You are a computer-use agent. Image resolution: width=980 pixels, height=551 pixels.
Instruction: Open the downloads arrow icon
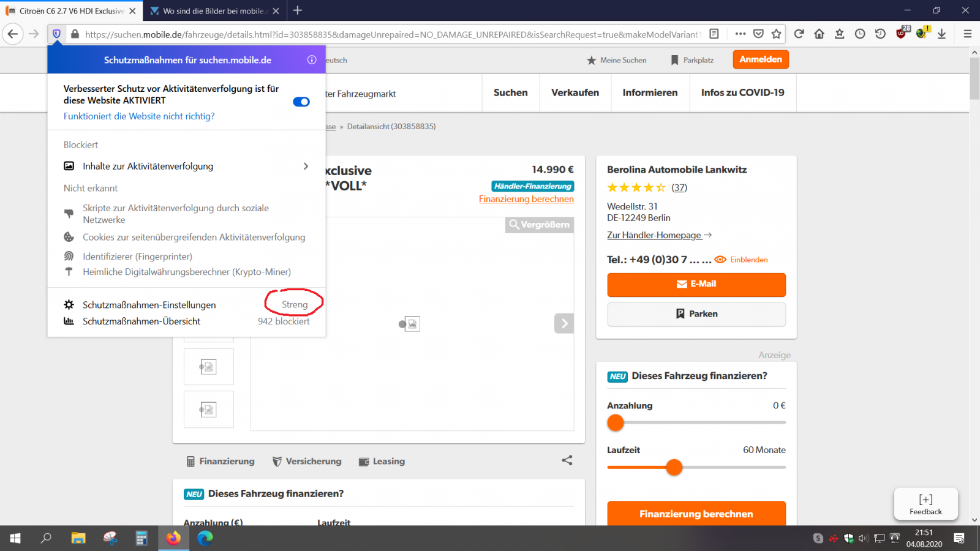click(x=941, y=34)
